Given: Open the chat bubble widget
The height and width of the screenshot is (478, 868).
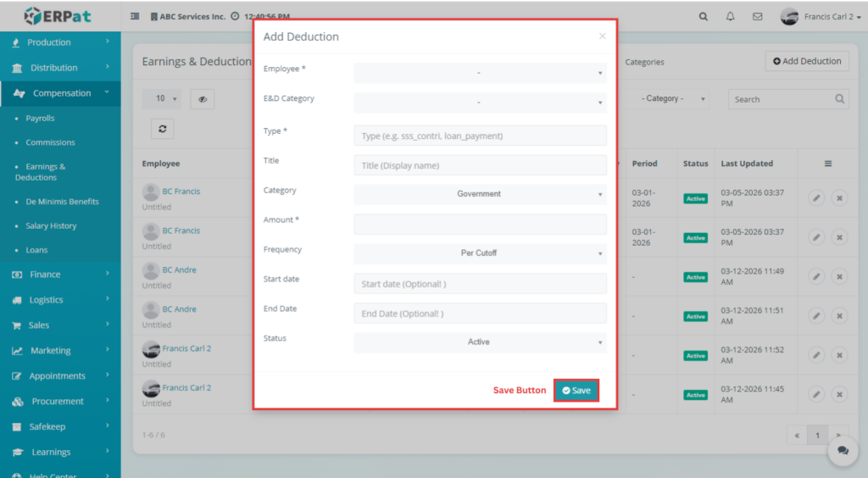Looking at the screenshot, I should tap(842, 451).
